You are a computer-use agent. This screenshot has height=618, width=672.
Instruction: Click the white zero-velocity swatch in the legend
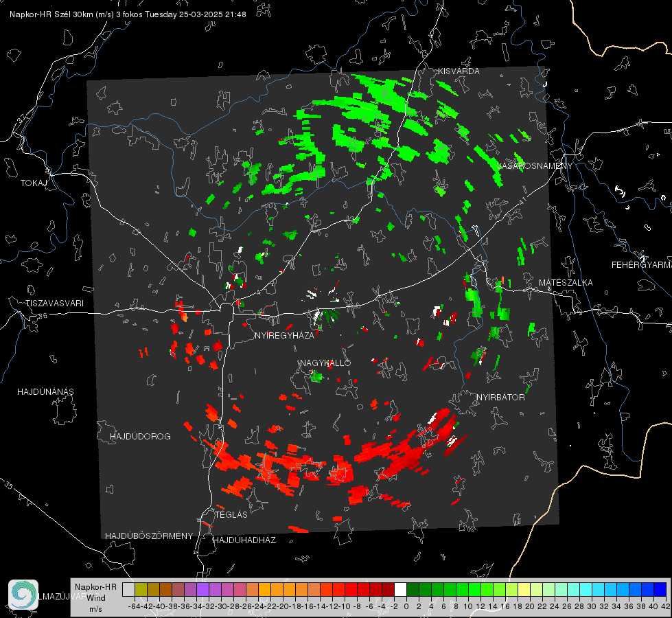pos(400,589)
